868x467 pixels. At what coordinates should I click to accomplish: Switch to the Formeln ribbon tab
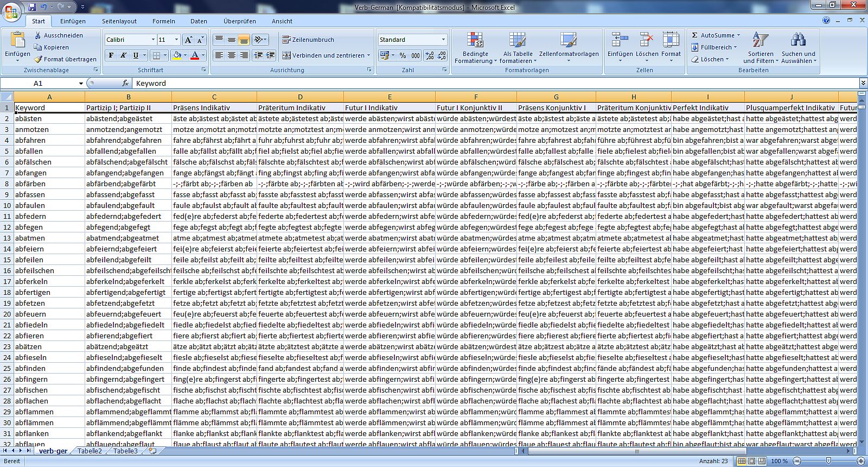163,21
